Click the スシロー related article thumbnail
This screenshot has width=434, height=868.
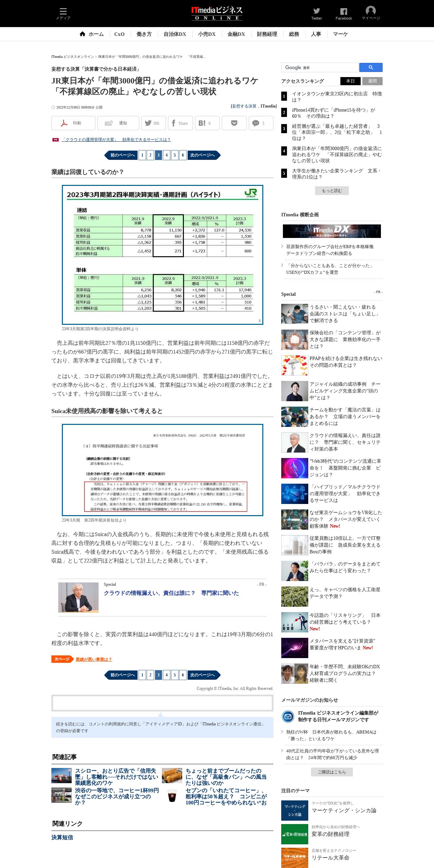62,775
